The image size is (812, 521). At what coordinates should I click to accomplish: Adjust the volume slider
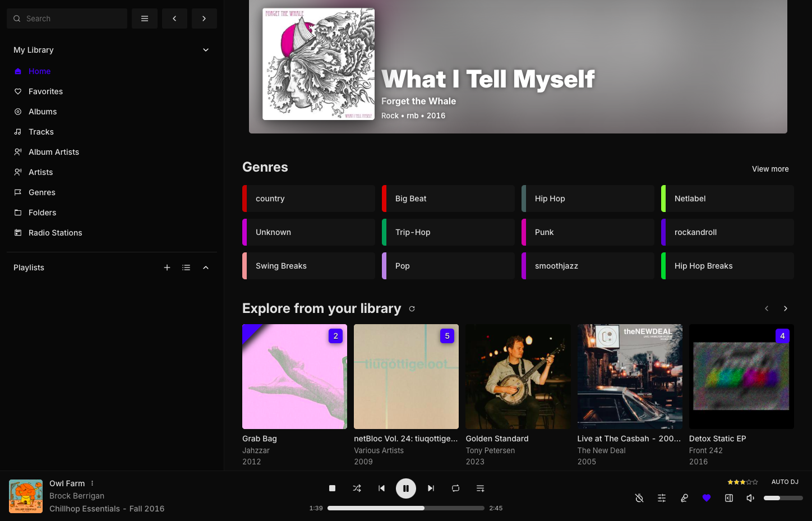pos(783,498)
